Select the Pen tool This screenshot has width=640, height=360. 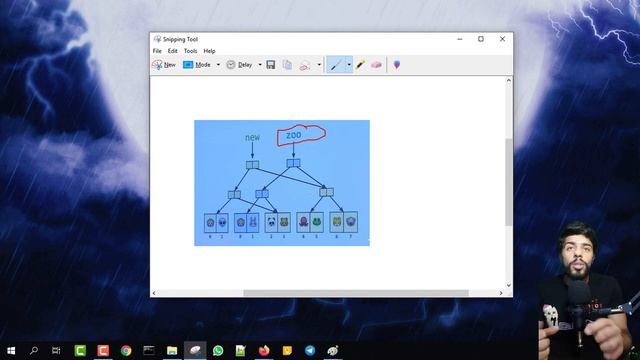click(336, 65)
